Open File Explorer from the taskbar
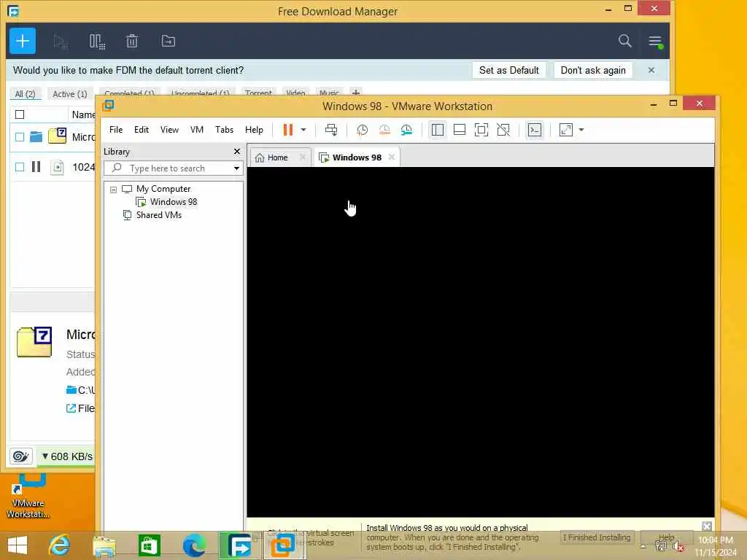Viewport: 747px width, 560px height. (104, 545)
